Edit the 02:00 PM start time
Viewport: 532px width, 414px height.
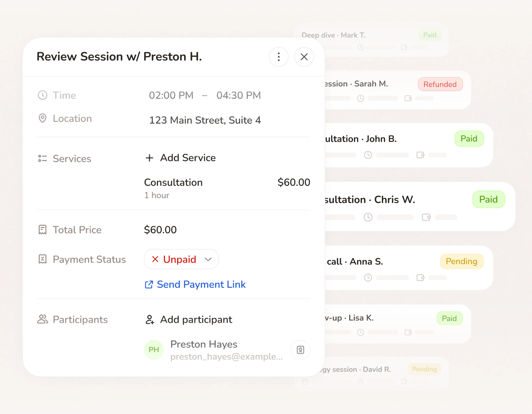point(171,95)
